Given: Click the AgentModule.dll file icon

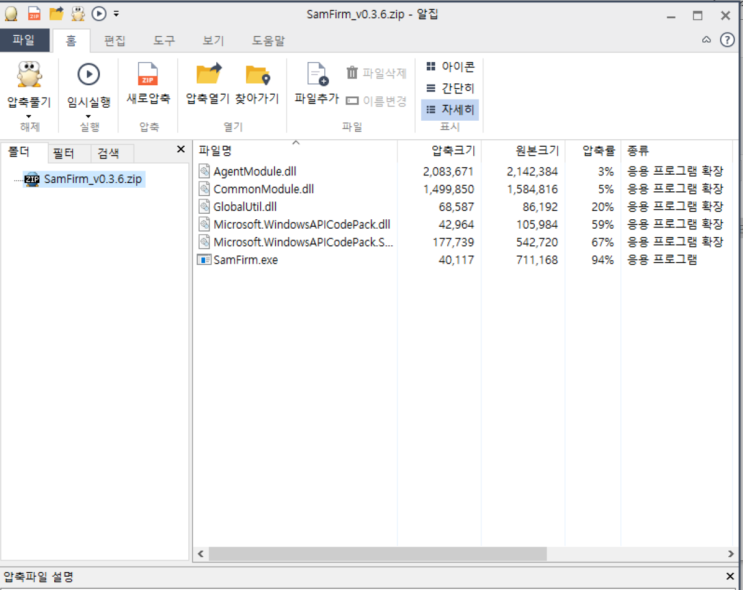Looking at the screenshot, I should [204, 172].
